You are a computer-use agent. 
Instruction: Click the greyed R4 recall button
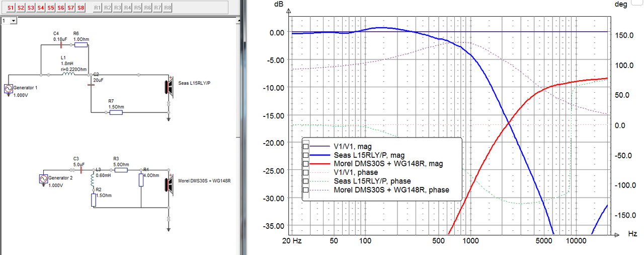[x=128, y=8]
